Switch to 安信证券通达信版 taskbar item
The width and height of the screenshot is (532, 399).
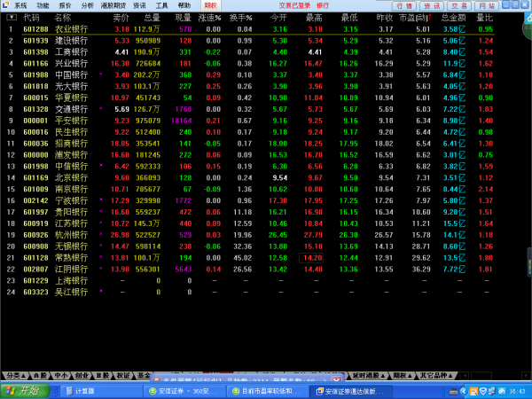click(x=349, y=391)
